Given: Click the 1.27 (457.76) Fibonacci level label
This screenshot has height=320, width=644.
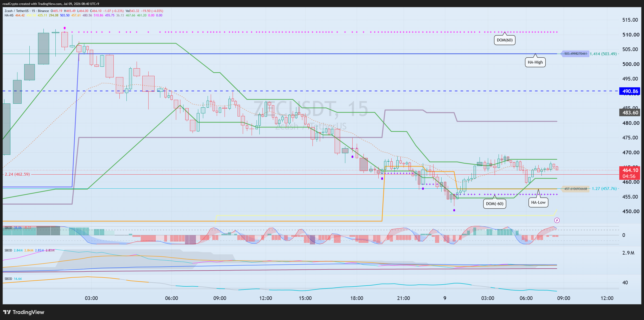Looking at the screenshot, I should pyautogui.click(x=604, y=188).
